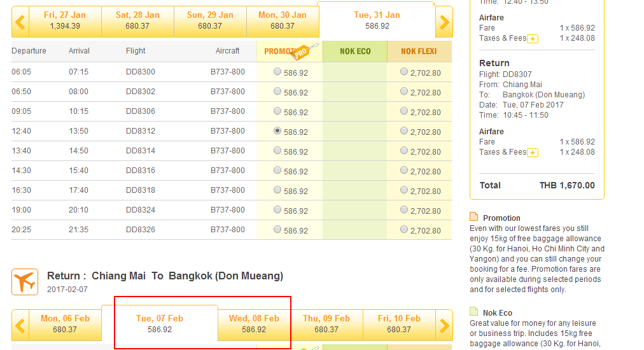Choose Promotion fare for flight DD8326
The height and width of the screenshot is (350, 644).
[x=277, y=229]
